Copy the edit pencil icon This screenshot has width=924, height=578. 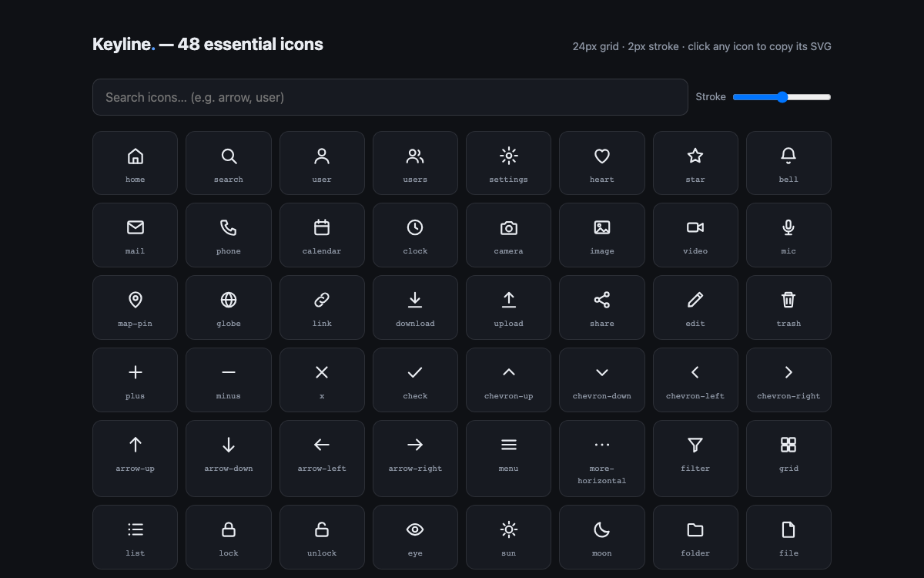point(695,307)
